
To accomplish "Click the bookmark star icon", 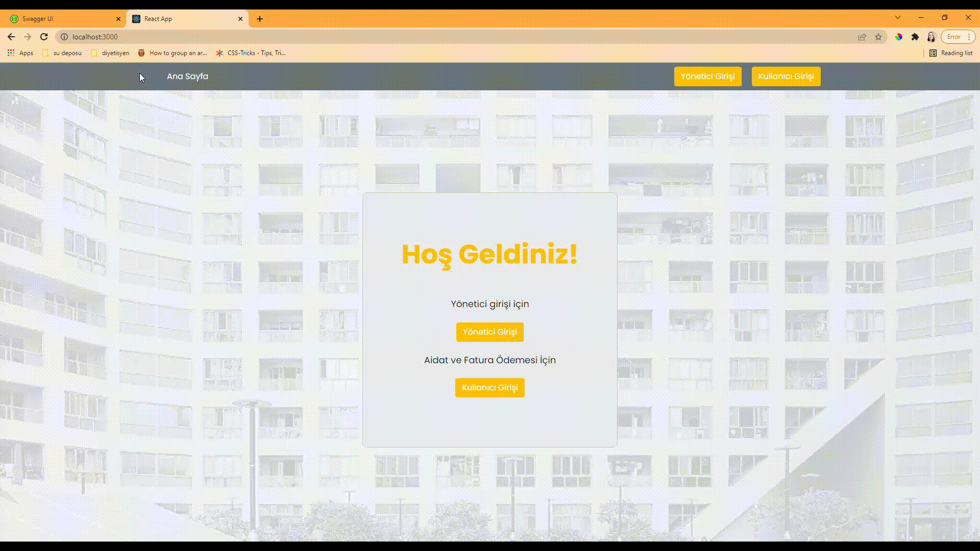I will click(878, 37).
